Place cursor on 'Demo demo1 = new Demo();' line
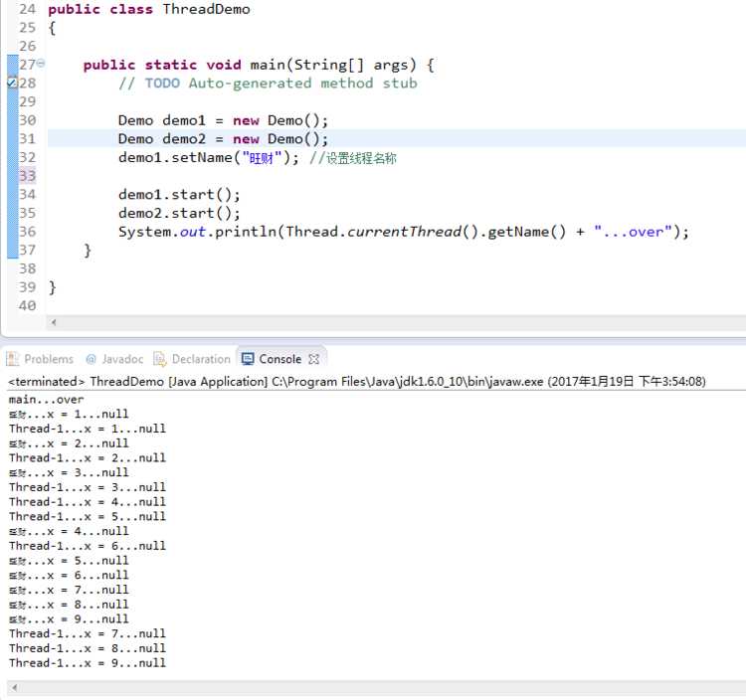The image size is (746, 700). pos(223,120)
